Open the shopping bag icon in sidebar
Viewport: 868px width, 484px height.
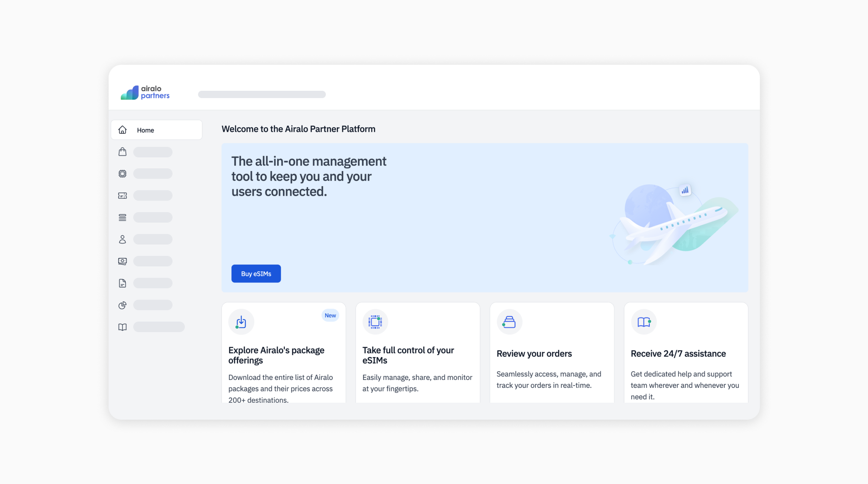tap(122, 151)
